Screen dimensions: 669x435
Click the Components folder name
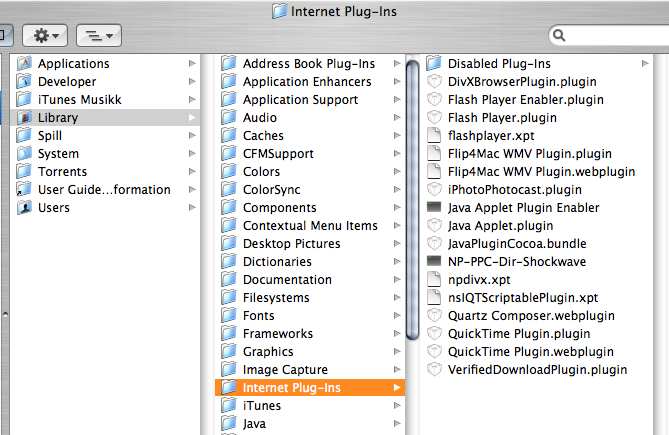(279, 208)
